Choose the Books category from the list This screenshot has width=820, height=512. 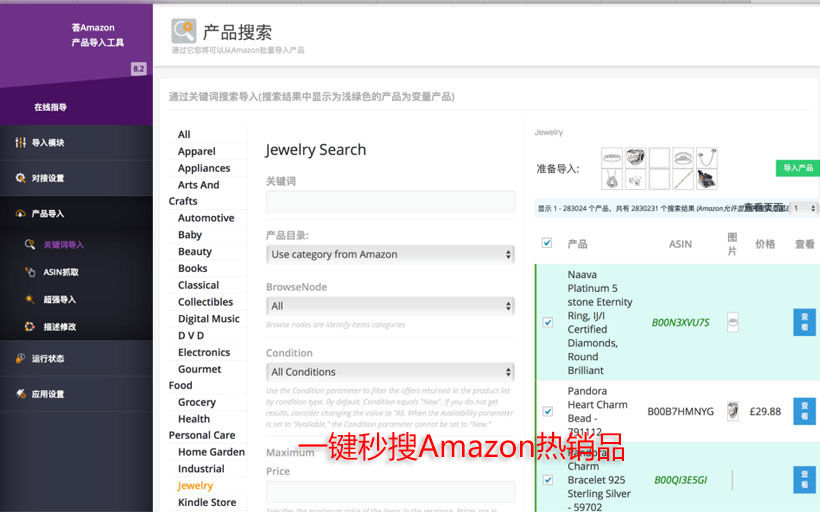(x=193, y=268)
